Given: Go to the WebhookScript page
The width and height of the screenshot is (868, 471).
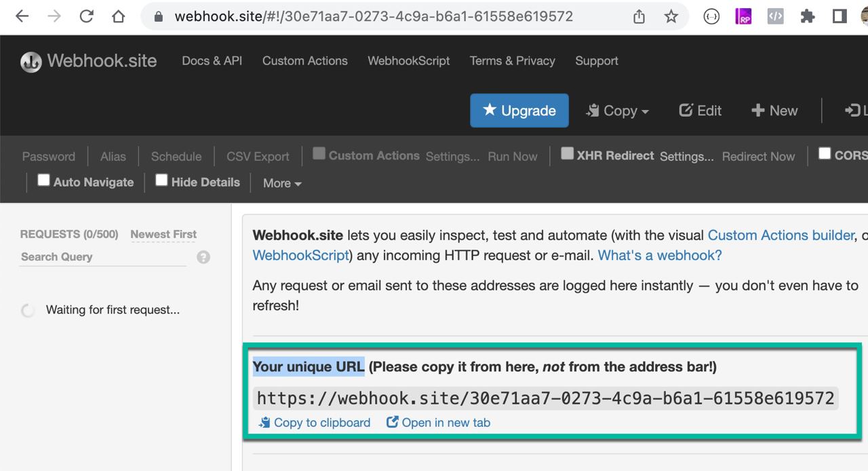Looking at the screenshot, I should coord(408,60).
